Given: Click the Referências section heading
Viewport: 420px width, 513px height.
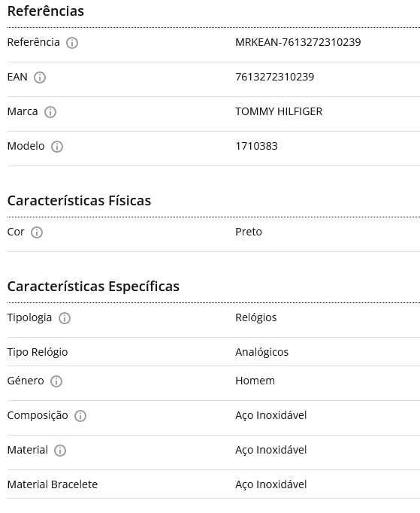Looking at the screenshot, I should pos(46,11).
